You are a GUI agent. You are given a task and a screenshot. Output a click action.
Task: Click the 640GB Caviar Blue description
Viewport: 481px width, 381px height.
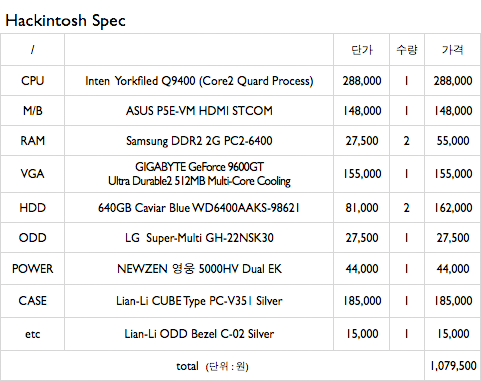point(199,208)
